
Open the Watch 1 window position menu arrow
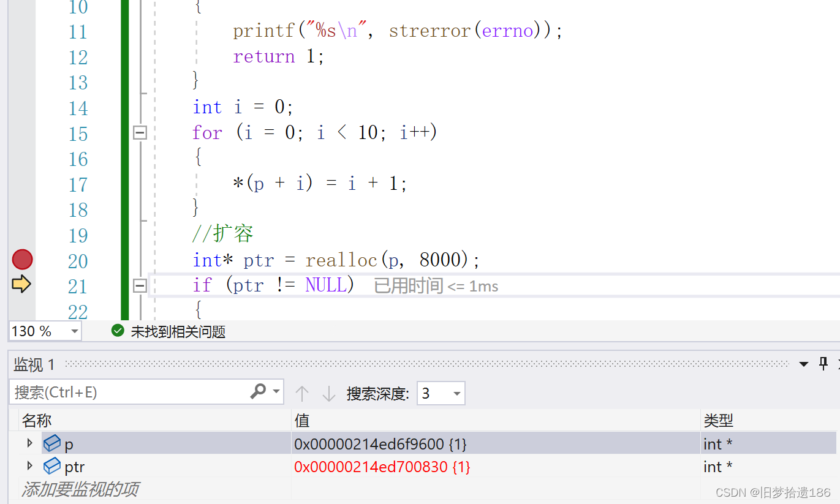click(x=804, y=364)
